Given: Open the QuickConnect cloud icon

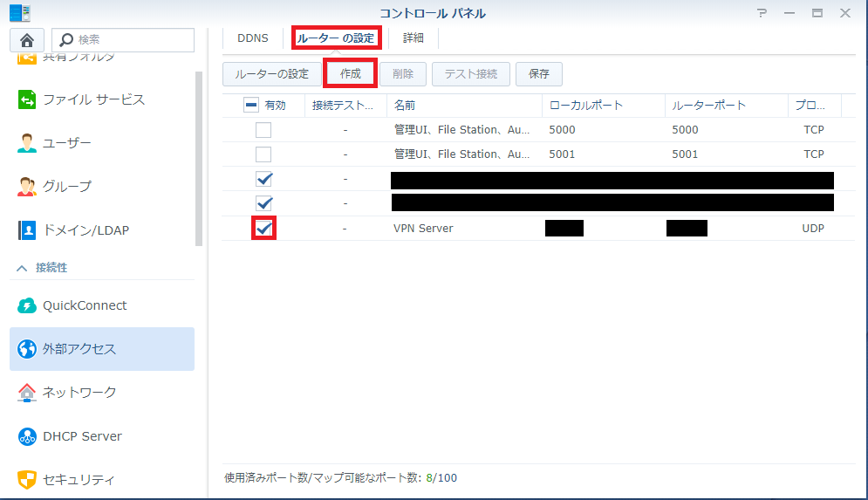Looking at the screenshot, I should pyautogui.click(x=26, y=305).
